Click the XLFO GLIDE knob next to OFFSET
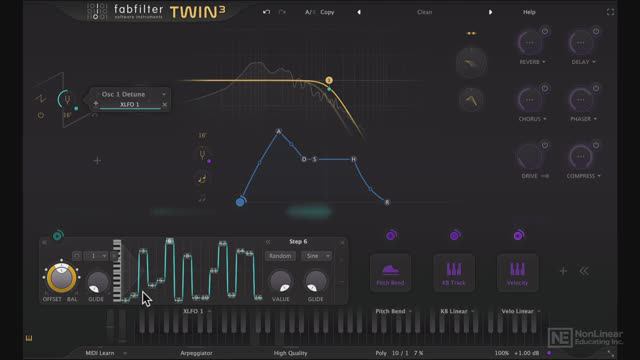 point(98,282)
